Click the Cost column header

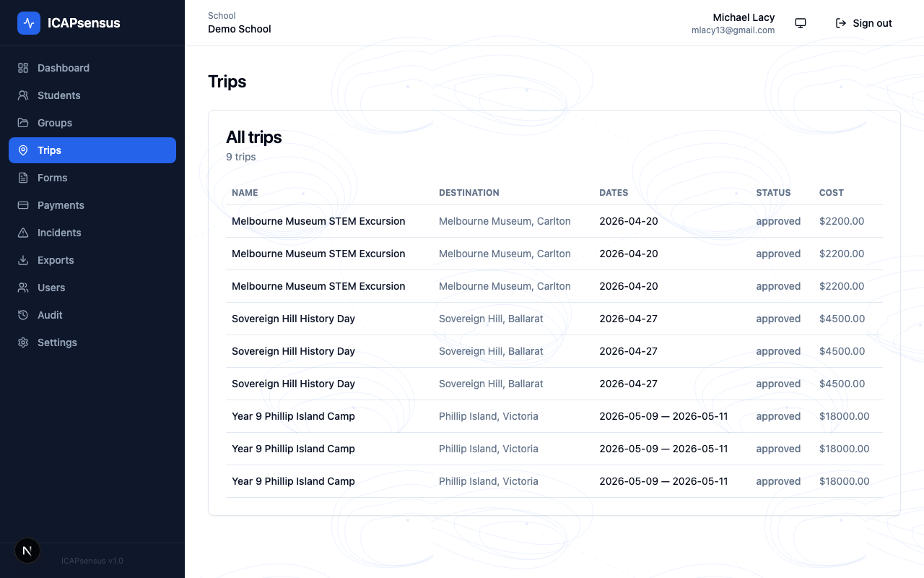point(831,193)
